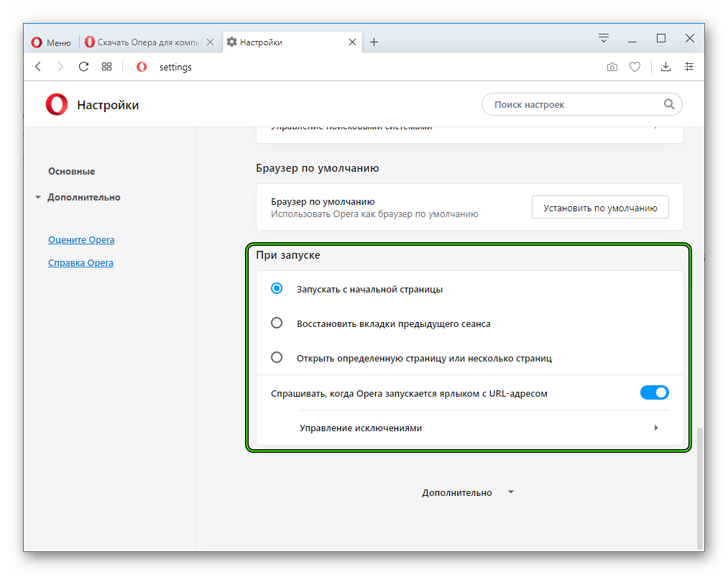Screen dimensions: 728x575
Task: Go back with the back arrow
Action: 39,67
